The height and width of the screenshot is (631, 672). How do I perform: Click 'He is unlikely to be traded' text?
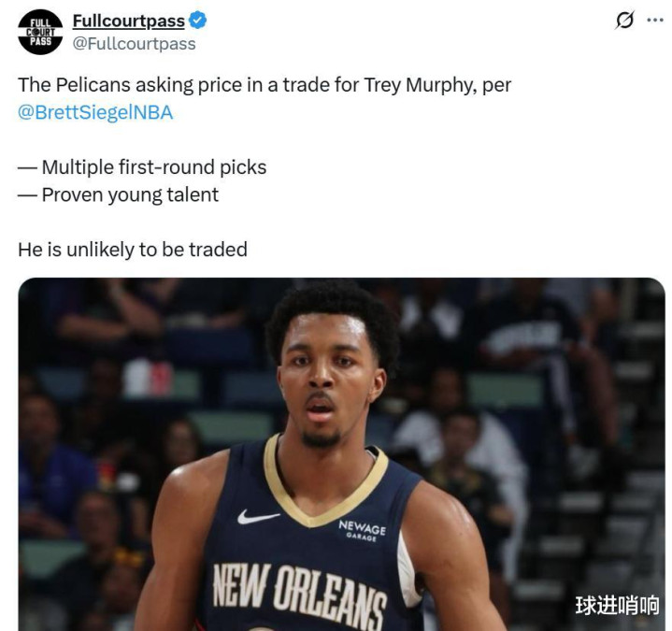coord(133,250)
